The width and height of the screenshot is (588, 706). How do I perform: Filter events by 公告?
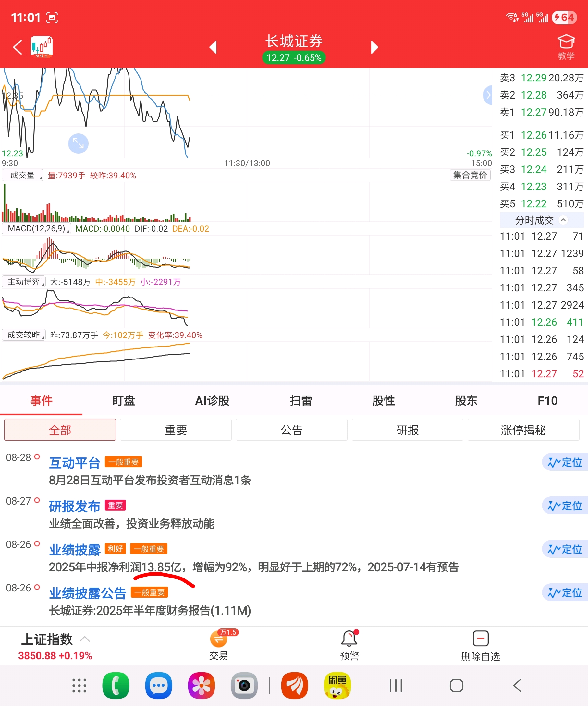(292, 430)
